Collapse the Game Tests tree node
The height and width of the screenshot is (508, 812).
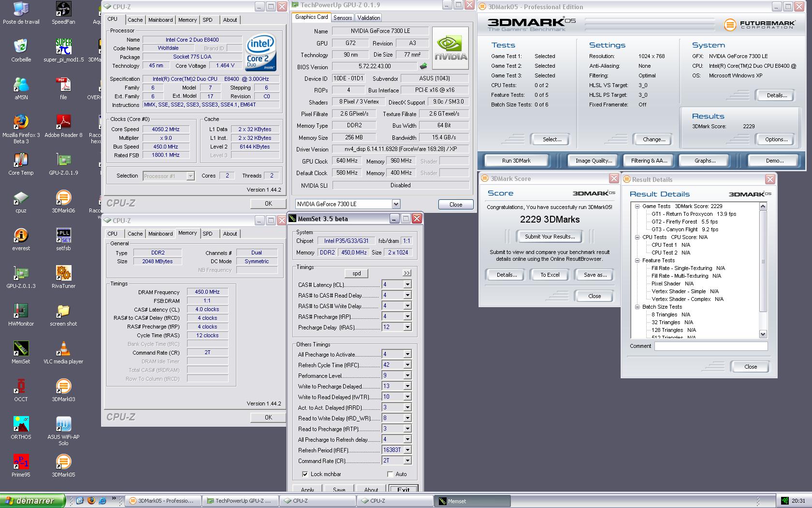(x=638, y=206)
